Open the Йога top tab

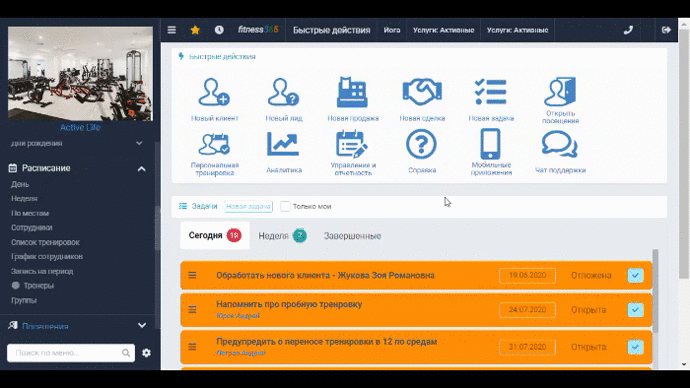pyautogui.click(x=392, y=30)
